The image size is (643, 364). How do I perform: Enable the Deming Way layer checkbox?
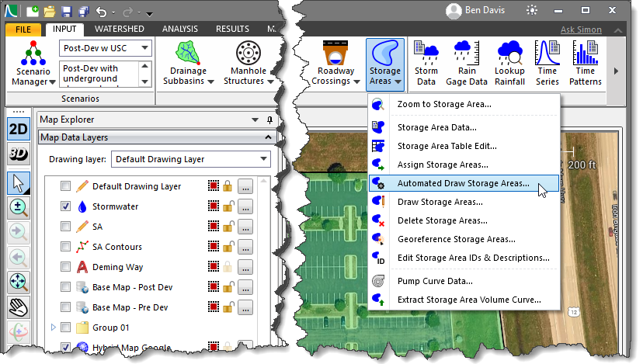coord(65,267)
